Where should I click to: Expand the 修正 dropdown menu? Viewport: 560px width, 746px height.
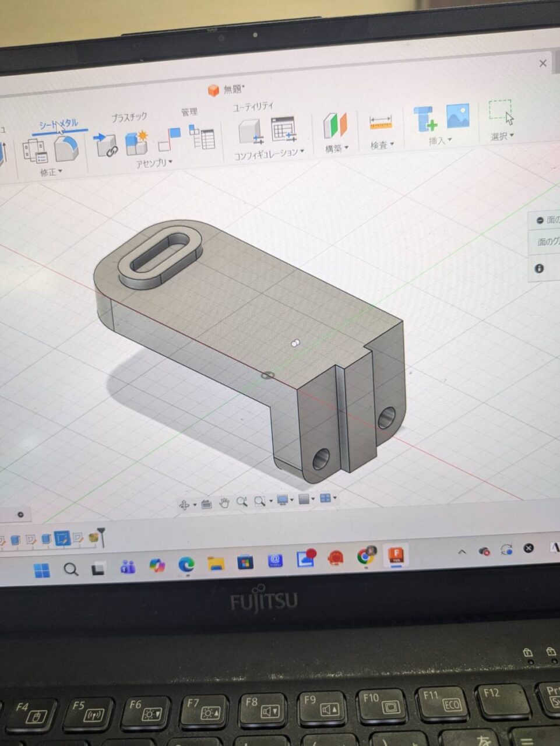click(x=51, y=173)
